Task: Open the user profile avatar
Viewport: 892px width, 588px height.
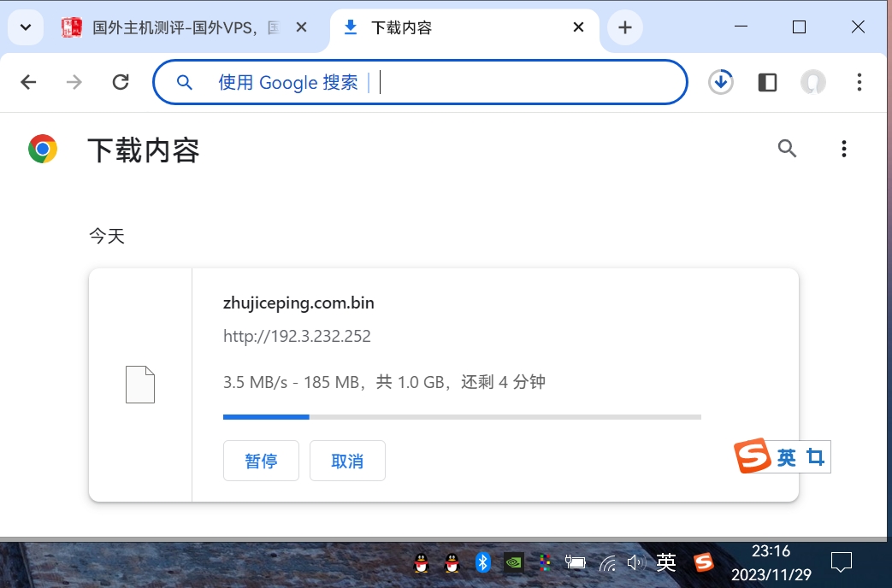Action: (x=813, y=82)
